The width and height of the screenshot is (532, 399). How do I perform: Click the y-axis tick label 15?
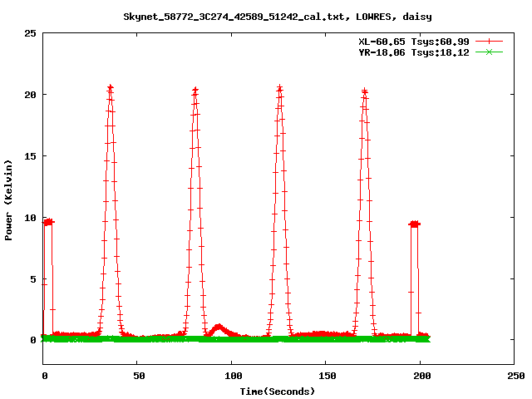30,156
